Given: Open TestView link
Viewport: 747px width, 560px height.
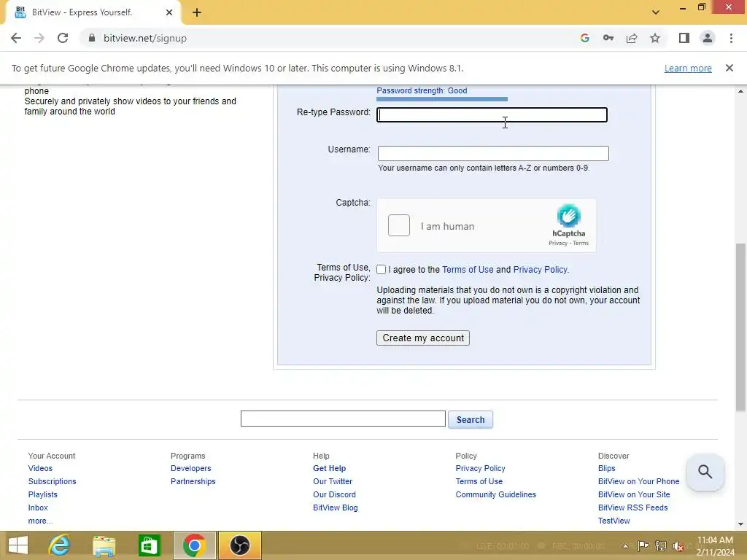Looking at the screenshot, I should tap(614, 521).
